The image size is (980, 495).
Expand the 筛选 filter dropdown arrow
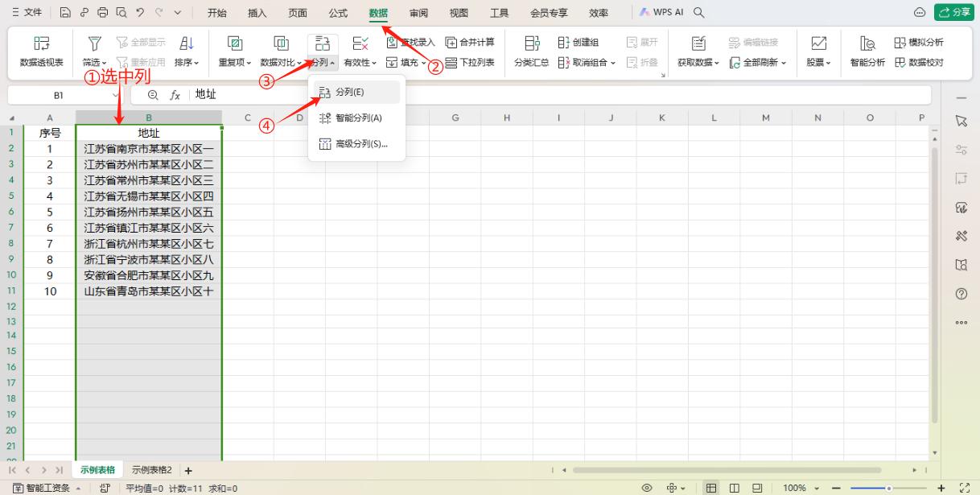pyautogui.click(x=105, y=63)
